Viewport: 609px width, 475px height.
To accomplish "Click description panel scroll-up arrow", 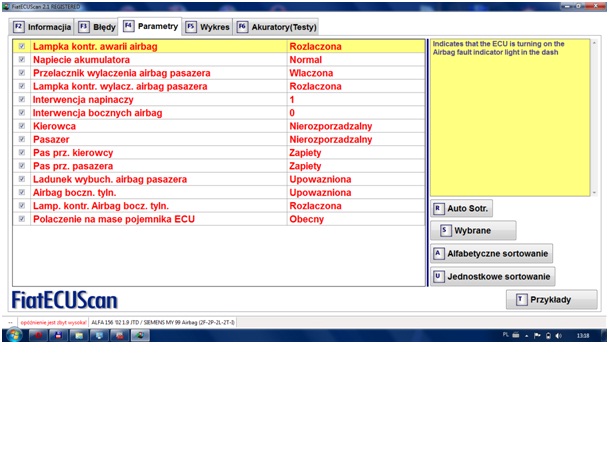I will [594, 43].
